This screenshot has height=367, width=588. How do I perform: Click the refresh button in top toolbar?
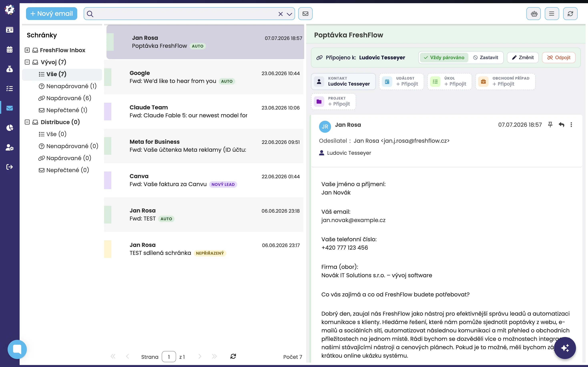coord(570,14)
